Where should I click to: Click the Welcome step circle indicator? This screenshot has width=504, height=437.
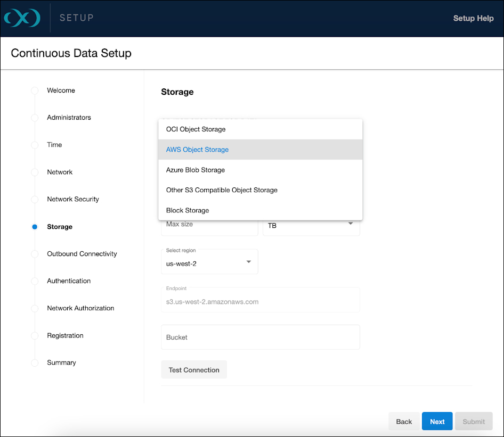34,90
